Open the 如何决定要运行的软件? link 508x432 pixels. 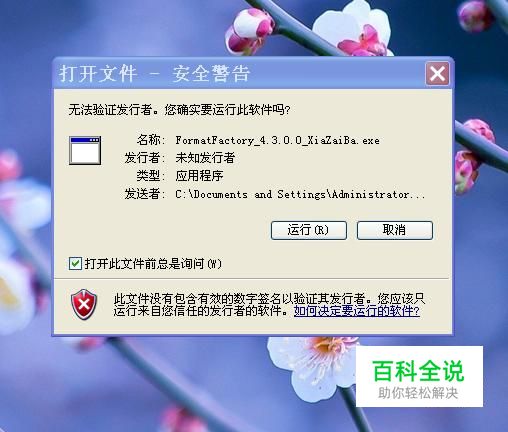point(356,311)
